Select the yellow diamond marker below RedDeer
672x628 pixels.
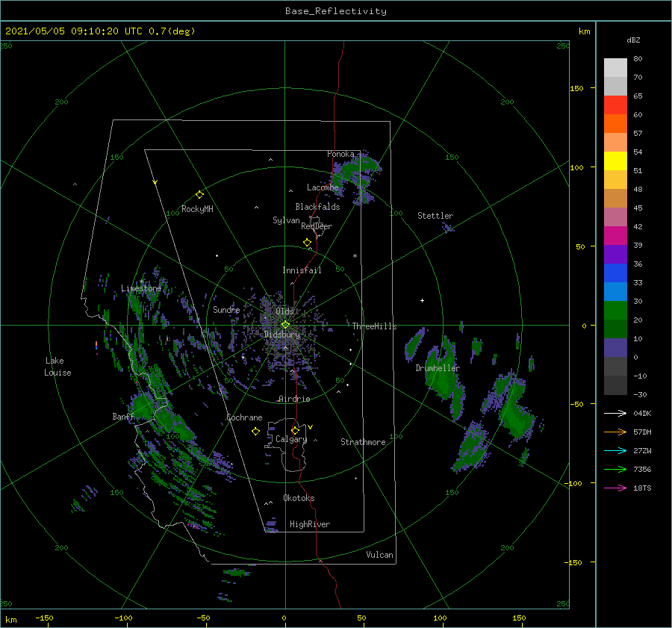coord(308,243)
